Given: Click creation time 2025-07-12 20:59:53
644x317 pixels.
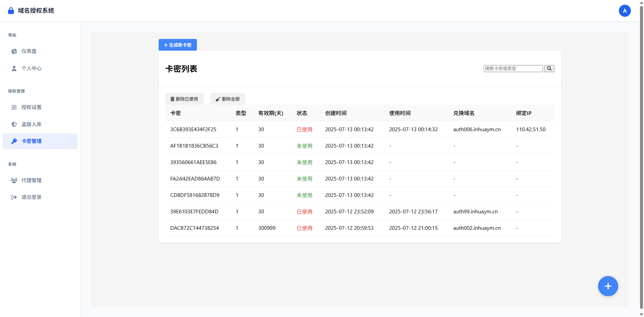Looking at the screenshot, I should 349,228.
